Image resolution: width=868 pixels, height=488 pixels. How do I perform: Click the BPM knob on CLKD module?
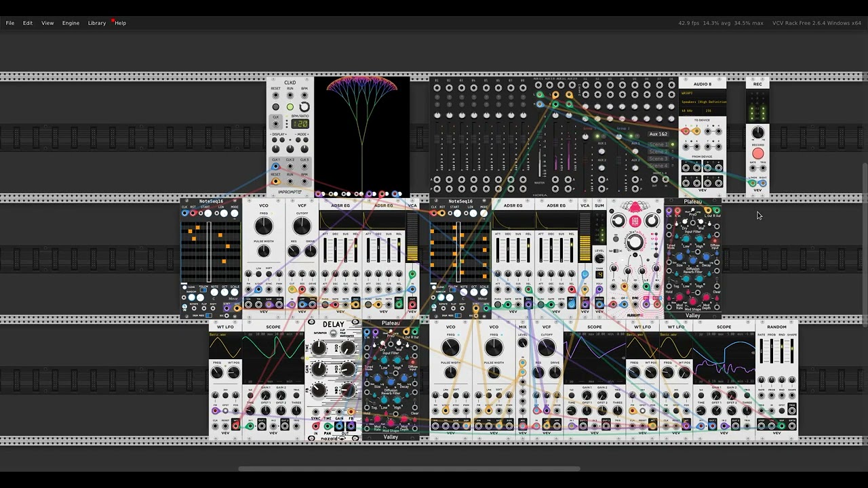(x=304, y=107)
